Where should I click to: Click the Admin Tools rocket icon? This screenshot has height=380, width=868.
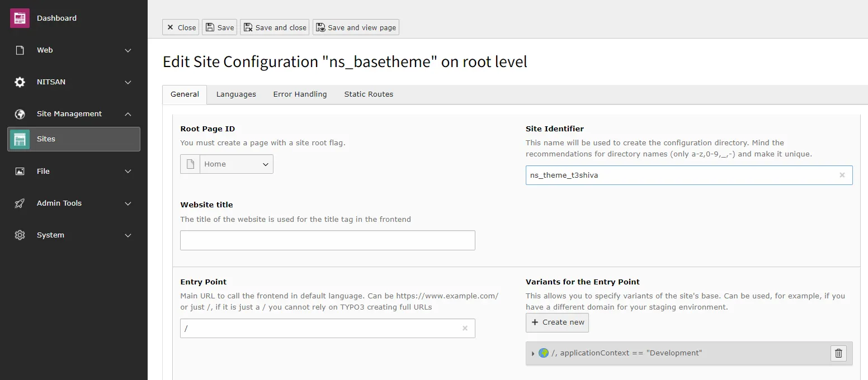[x=20, y=203]
